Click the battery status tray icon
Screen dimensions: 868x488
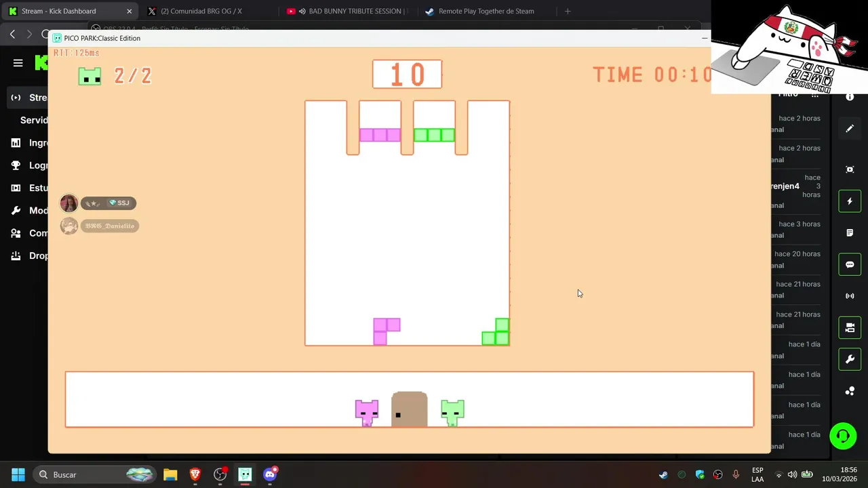pyautogui.click(x=807, y=474)
